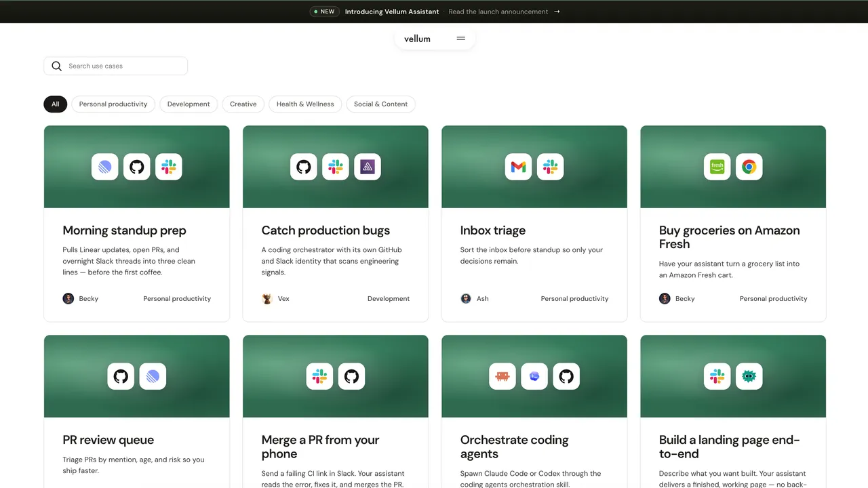Viewport: 868px width, 488px height.
Task: Open the hamburger menu next to vellum
Action: 461,39
